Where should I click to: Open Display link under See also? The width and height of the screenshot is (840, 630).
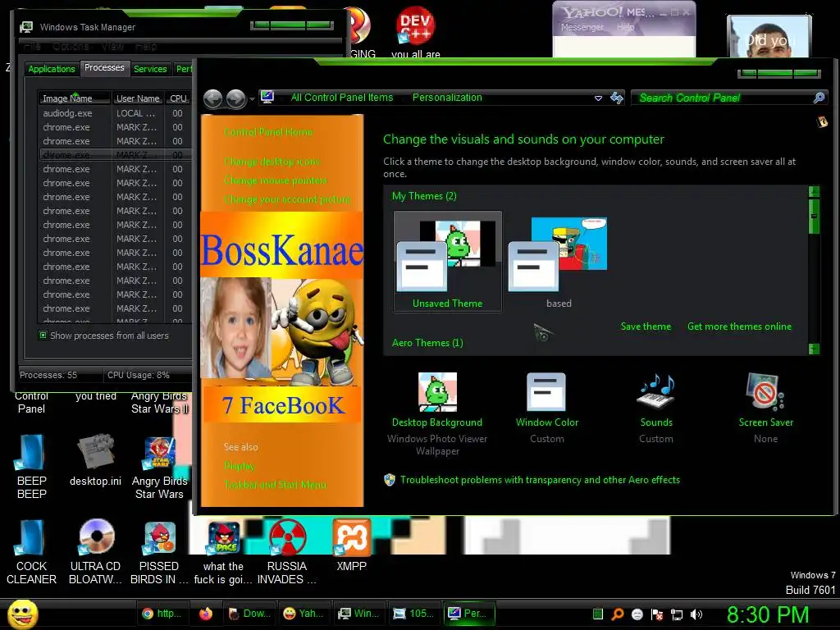[240, 466]
